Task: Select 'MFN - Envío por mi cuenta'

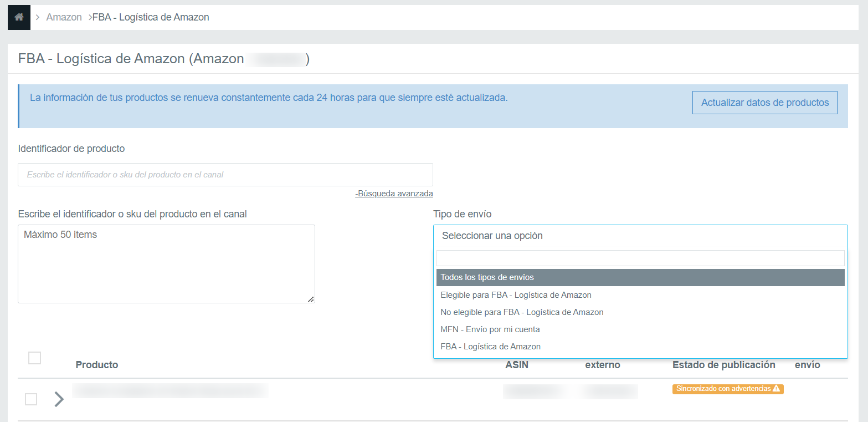Action: (640, 329)
